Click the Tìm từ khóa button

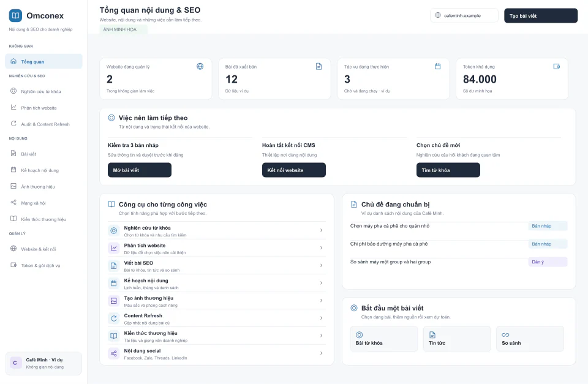click(x=448, y=170)
